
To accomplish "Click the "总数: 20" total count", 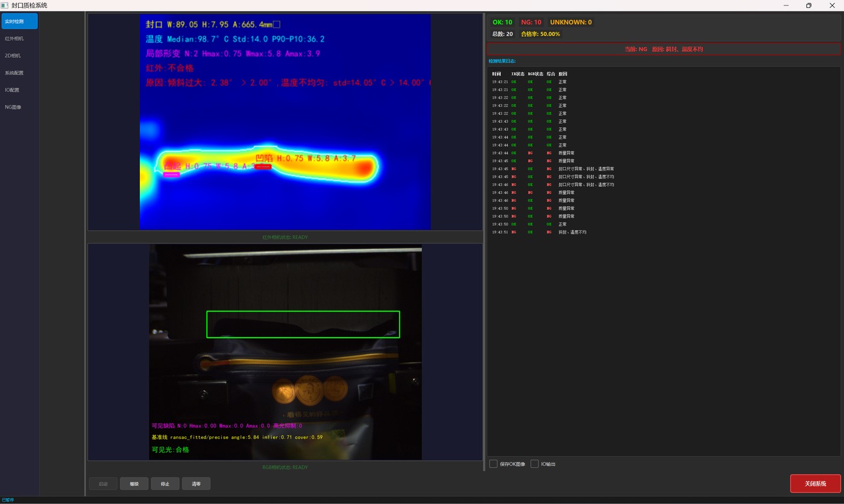I will pyautogui.click(x=503, y=34).
